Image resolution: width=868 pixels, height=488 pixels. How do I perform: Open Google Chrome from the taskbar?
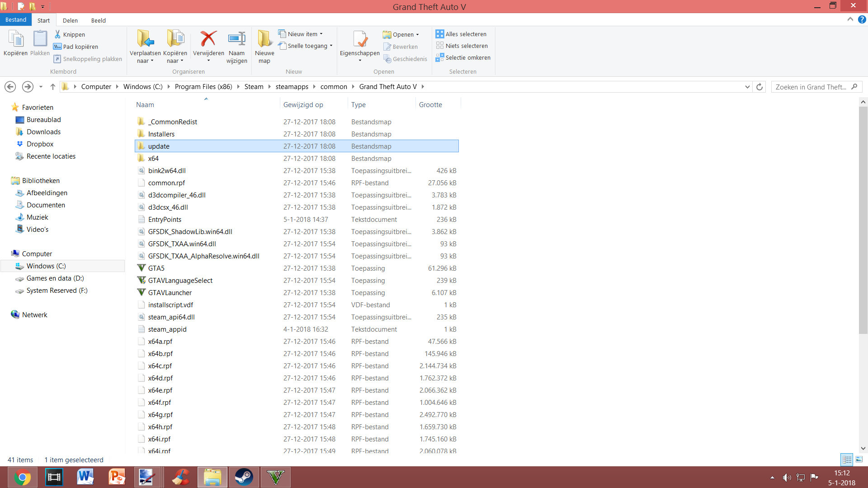pos(22,477)
